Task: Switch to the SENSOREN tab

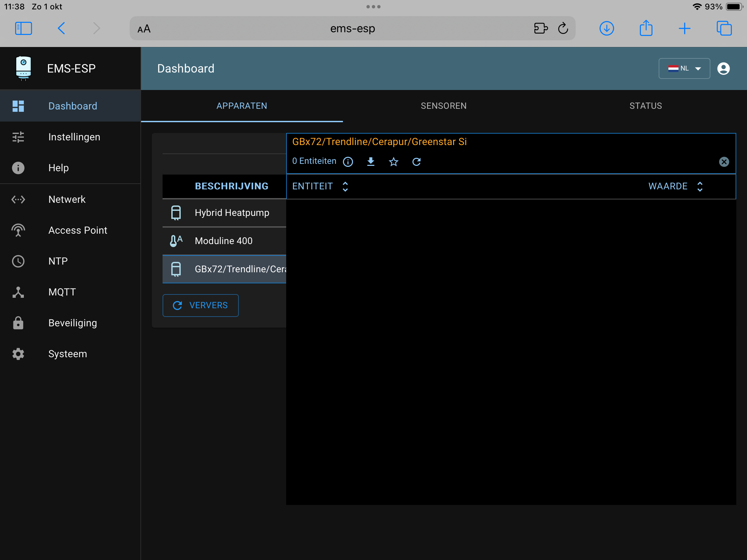Action: [443, 106]
